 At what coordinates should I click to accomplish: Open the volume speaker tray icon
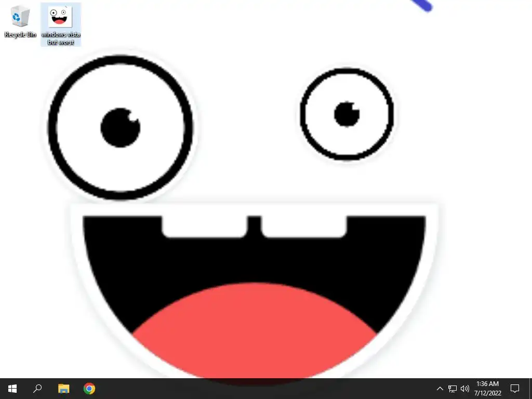pyautogui.click(x=465, y=389)
